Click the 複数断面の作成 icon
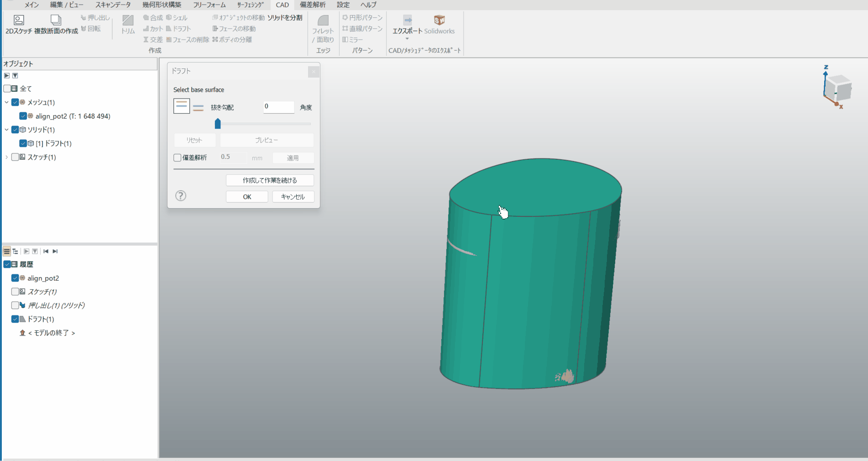 click(x=56, y=20)
